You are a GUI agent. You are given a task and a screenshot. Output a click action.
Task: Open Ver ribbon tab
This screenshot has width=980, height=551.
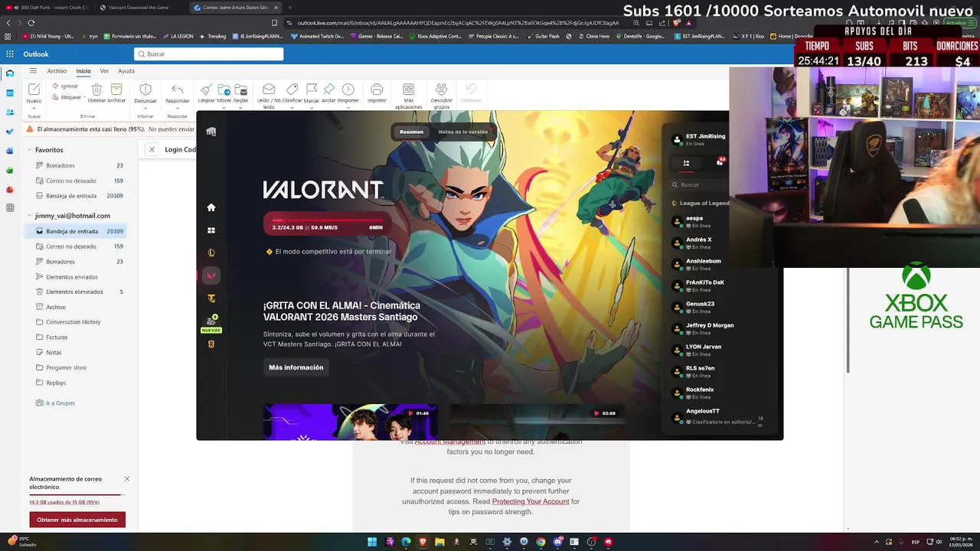click(104, 71)
